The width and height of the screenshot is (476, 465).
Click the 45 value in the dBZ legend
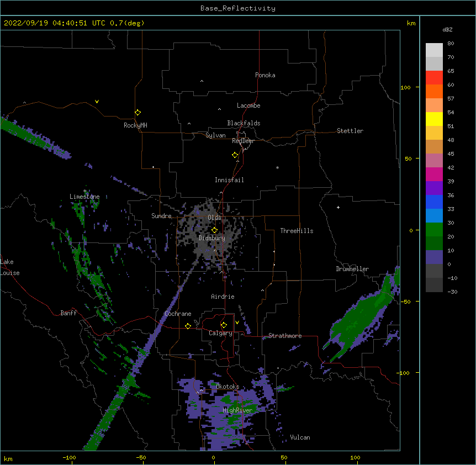451,154
